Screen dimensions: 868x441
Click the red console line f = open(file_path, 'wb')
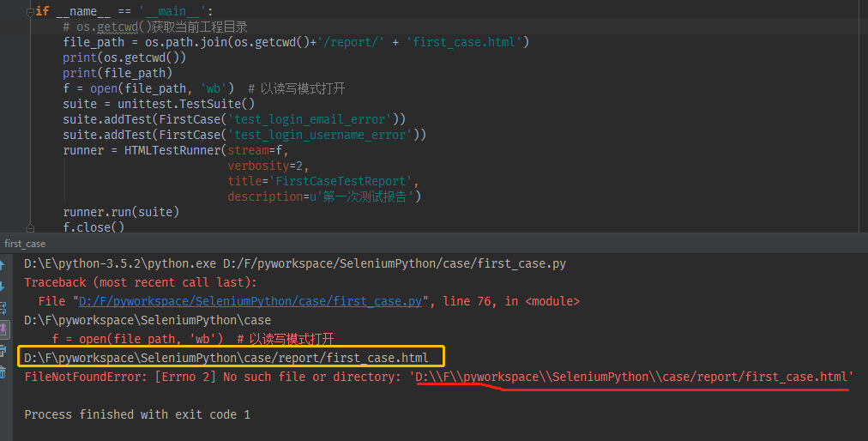(193, 339)
